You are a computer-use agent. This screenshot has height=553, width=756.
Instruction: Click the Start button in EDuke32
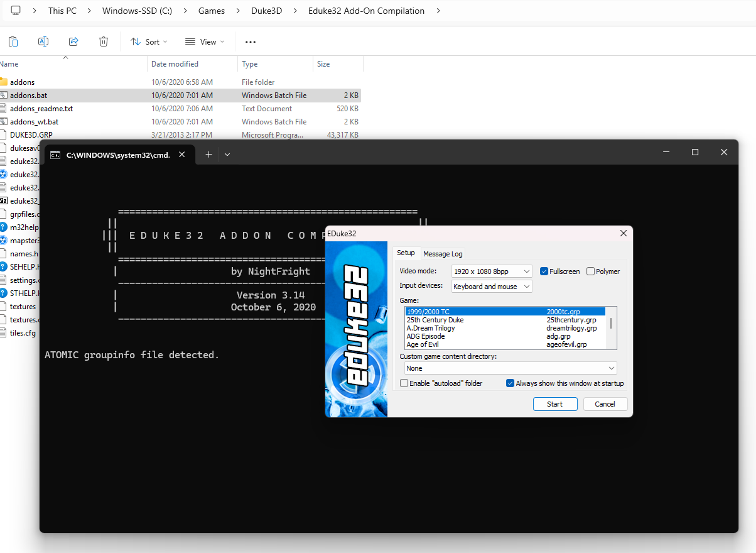(555, 404)
